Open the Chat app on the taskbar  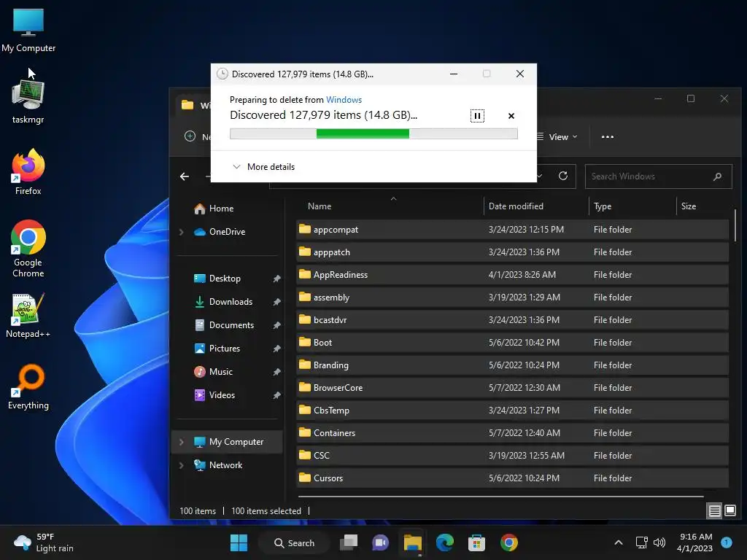(380, 542)
